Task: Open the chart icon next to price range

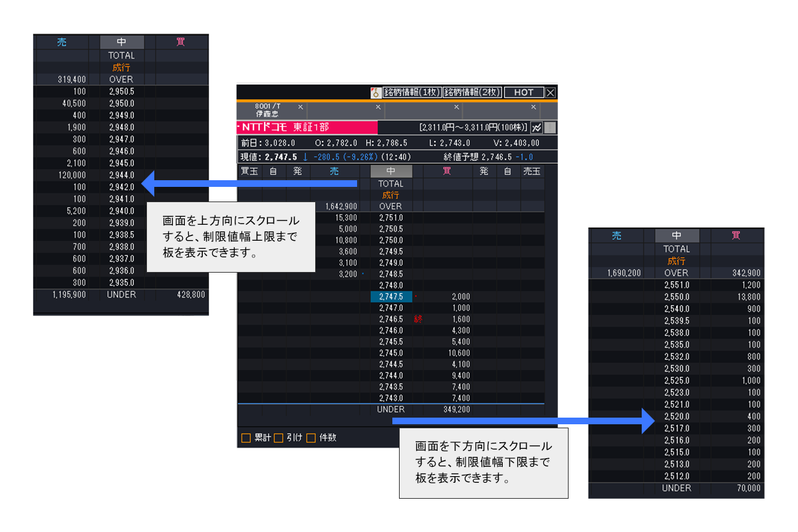Action: [537, 127]
